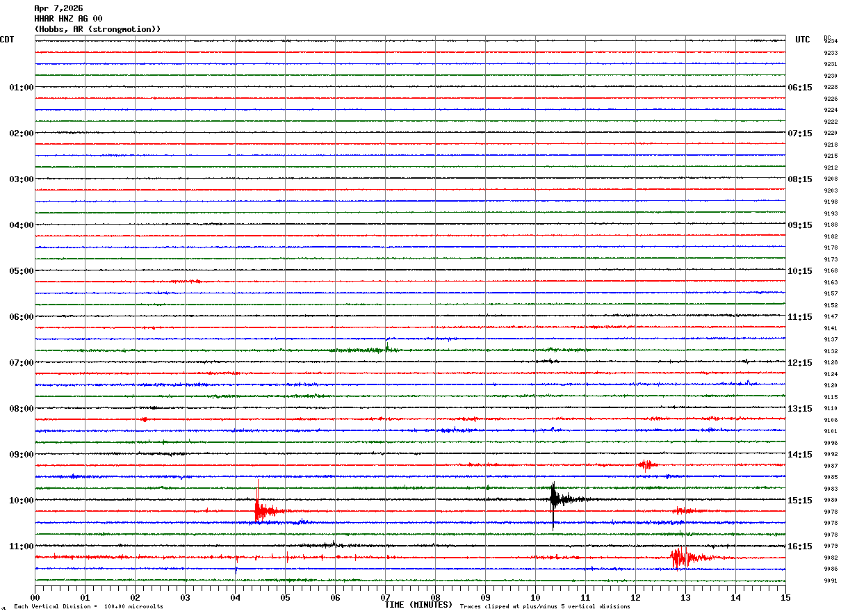The image size is (841, 616).
Task: Click Each Vertical Division = 100.00 microvolts note
Action: coord(88,606)
